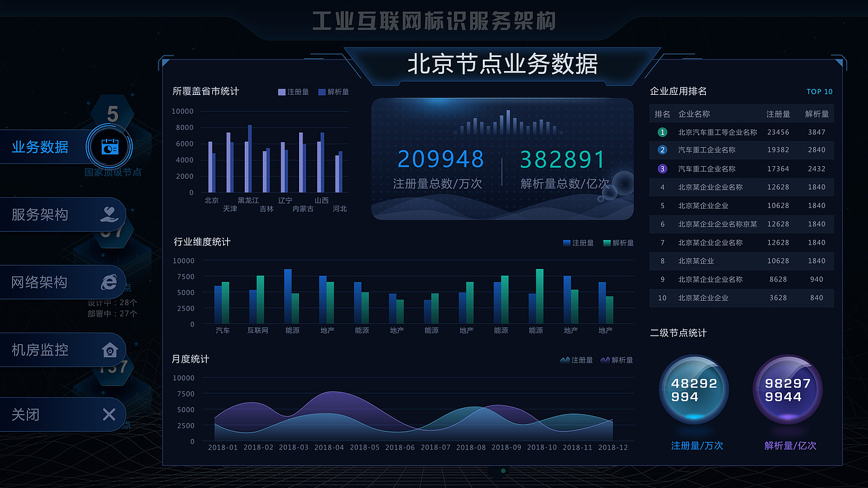The height and width of the screenshot is (488, 868).
Task: Click the 209948 registration total value
Action: click(x=441, y=159)
